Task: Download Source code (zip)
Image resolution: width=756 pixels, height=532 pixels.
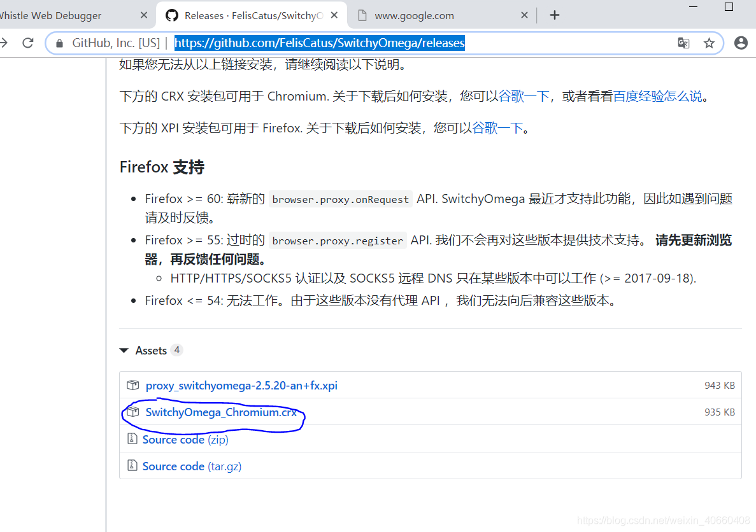Action: point(185,440)
